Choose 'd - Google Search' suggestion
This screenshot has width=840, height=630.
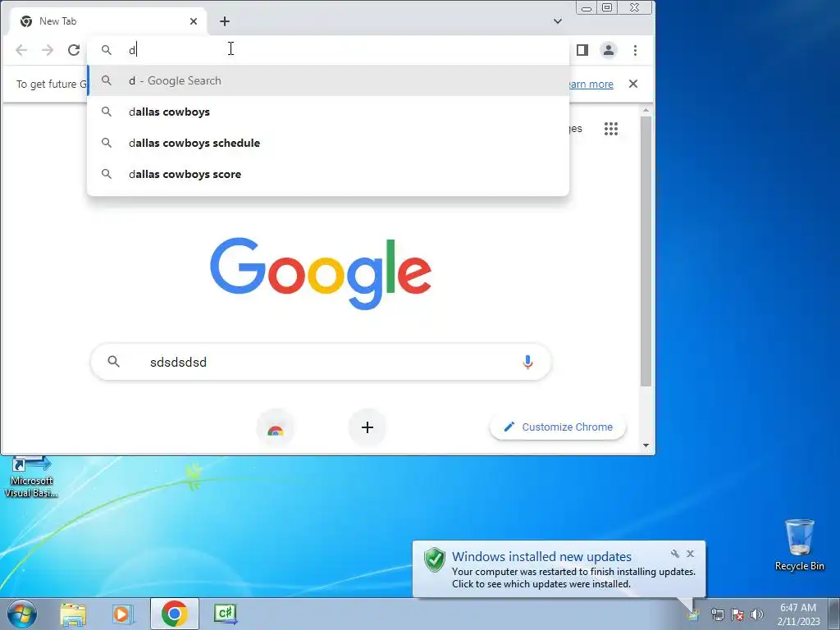pos(328,80)
